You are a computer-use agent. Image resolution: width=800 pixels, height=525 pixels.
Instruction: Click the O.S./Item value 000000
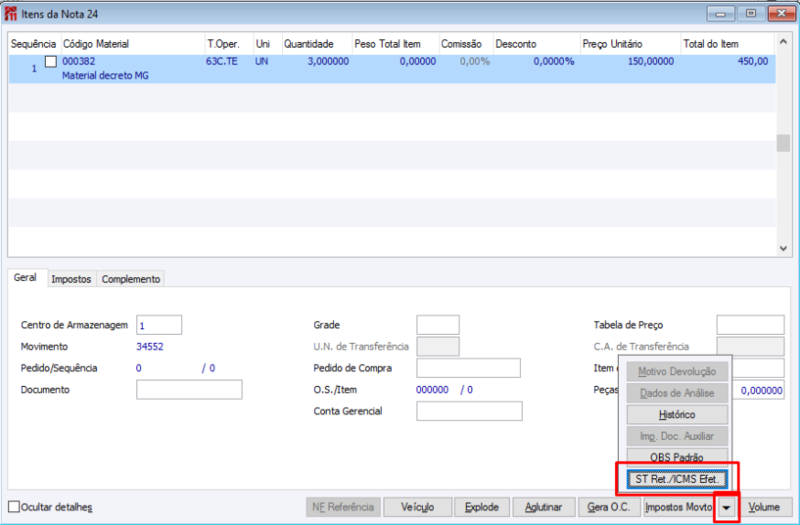pyautogui.click(x=432, y=390)
